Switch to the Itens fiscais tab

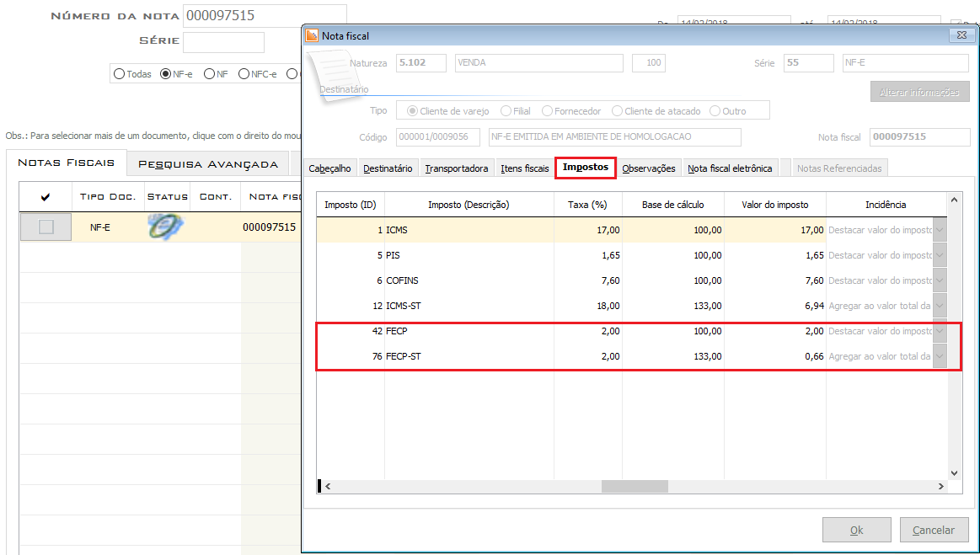tap(524, 168)
